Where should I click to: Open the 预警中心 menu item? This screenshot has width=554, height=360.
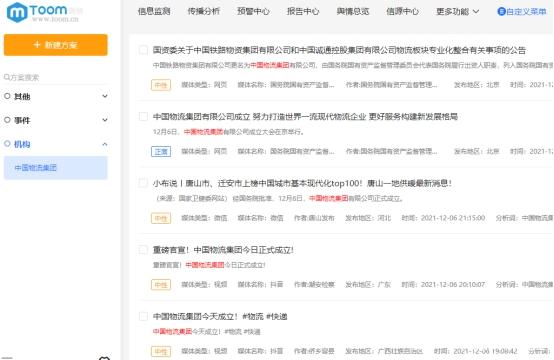[x=253, y=11]
